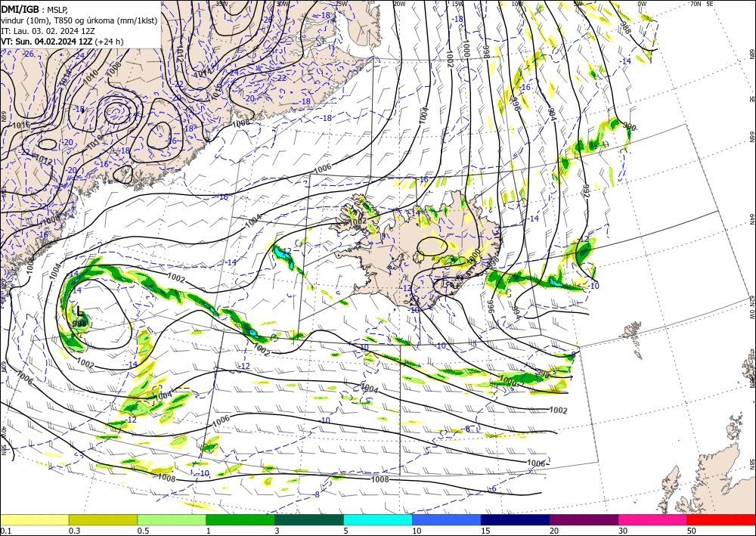Click the yellow 0.1–0.3 legend swatch
This screenshot has width=756, height=536.
pyautogui.click(x=34, y=519)
